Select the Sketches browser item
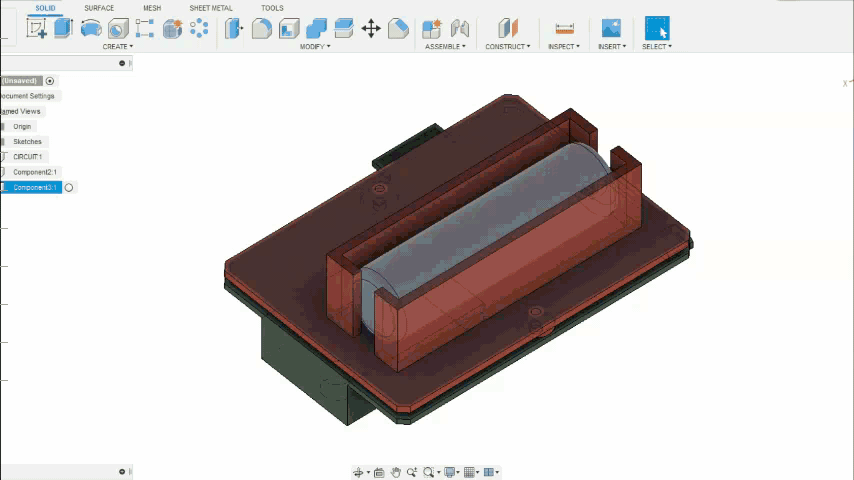This screenshot has height=480, width=854. click(27, 142)
